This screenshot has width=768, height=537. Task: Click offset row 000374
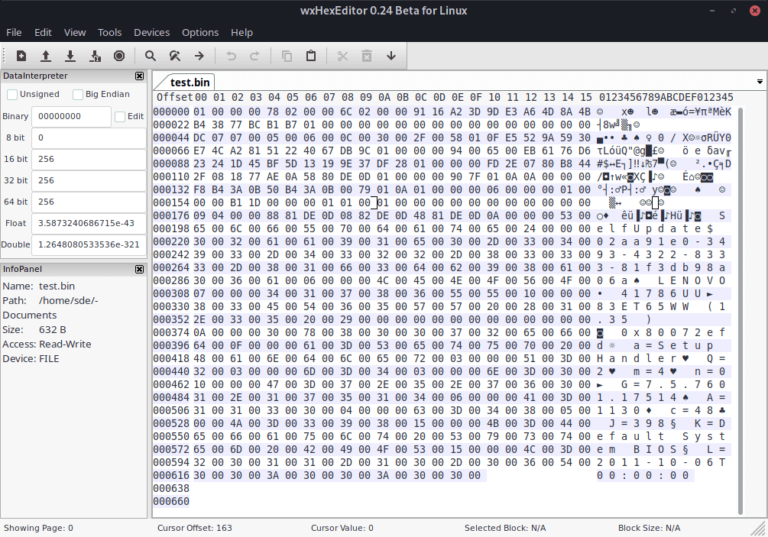[x=171, y=333]
